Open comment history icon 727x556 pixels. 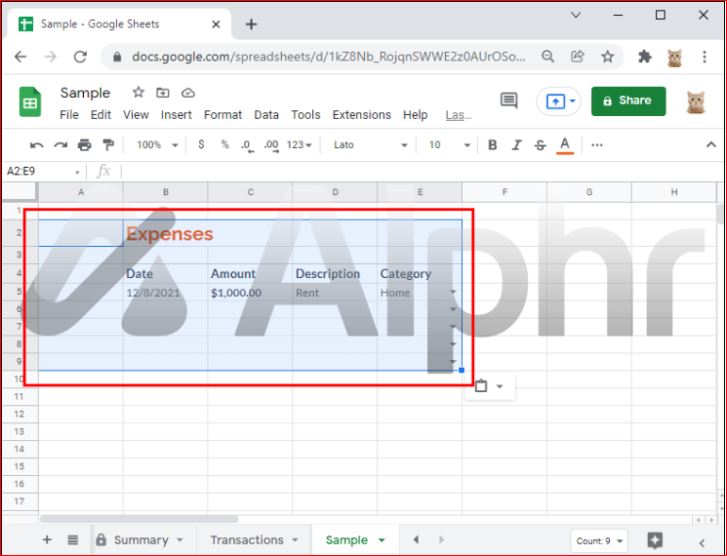click(509, 100)
